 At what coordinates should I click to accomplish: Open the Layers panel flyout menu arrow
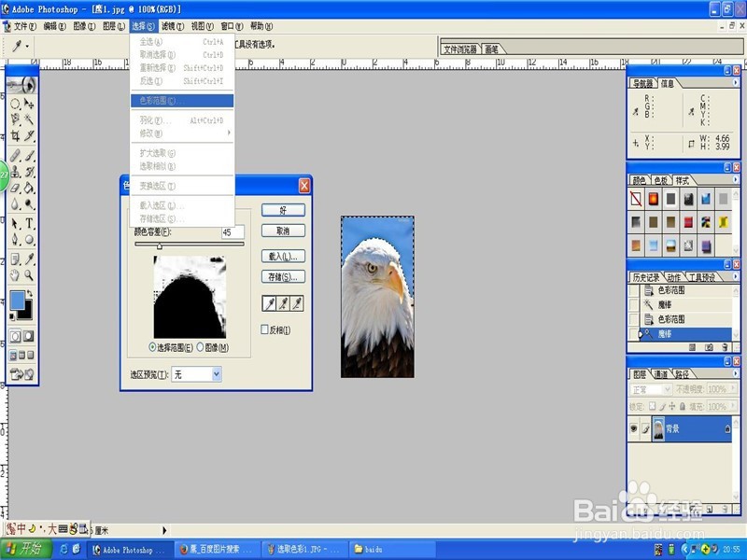click(x=735, y=374)
